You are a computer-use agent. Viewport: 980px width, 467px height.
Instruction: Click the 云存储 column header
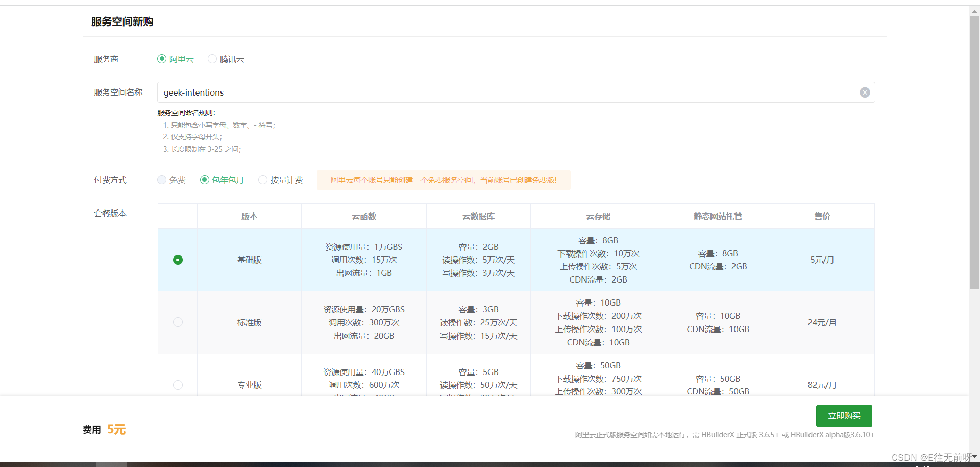[x=598, y=216]
